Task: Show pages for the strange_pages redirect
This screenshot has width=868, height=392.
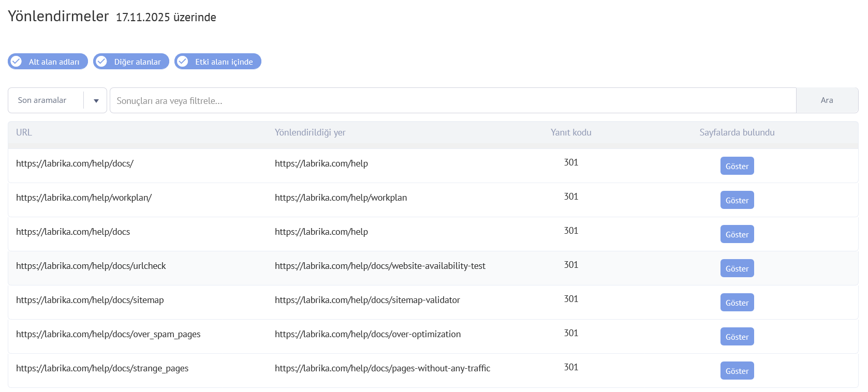Action: (x=737, y=371)
